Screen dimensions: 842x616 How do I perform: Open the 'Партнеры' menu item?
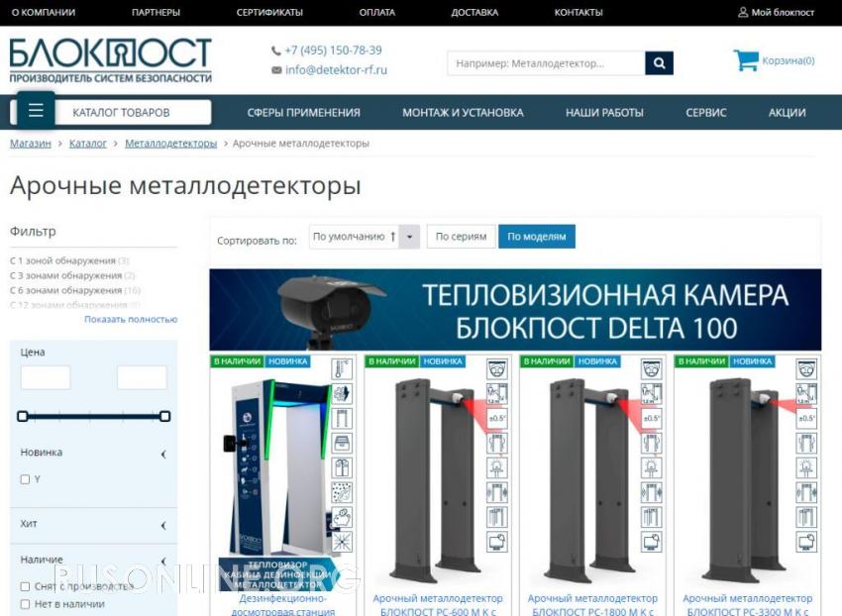tap(156, 12)
